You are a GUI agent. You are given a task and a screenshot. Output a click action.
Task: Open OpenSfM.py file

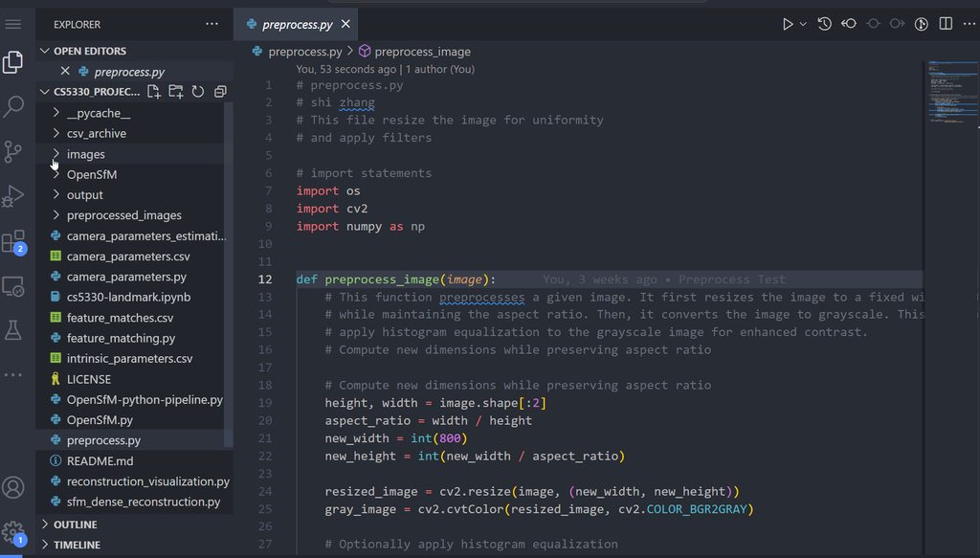pos(100,420)
